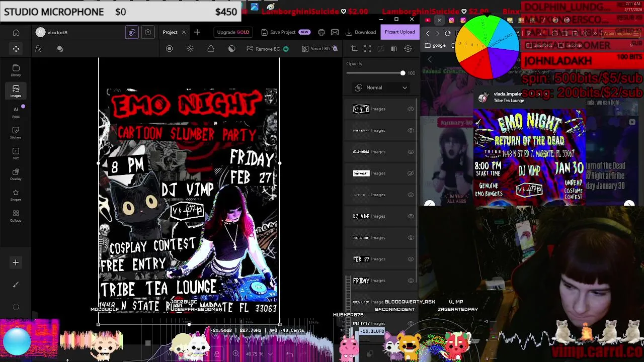Image resolution: width=644 pixels, height=362 pixels.
Task: Open the AI Apps sidebar panel
Action: [x=16, y=112]
